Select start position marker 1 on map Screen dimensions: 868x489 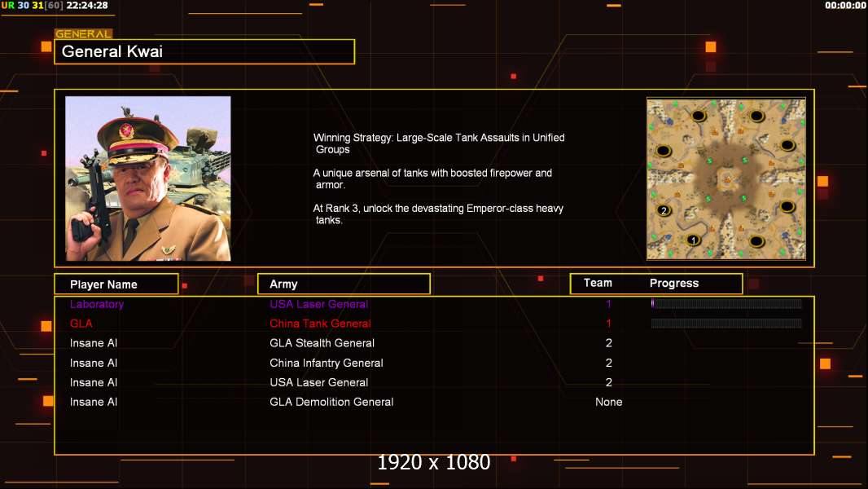(x=693, y=240)
